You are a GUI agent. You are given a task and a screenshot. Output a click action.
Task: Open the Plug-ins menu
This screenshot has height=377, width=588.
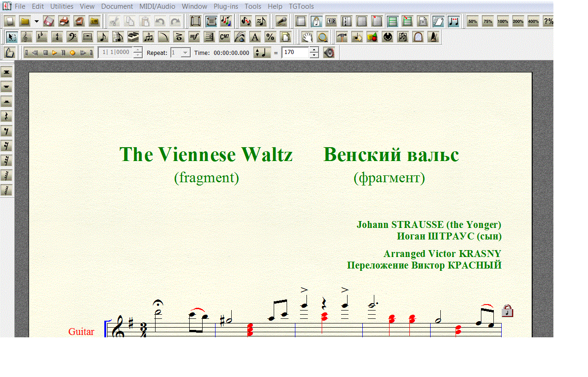pos(226,6)
